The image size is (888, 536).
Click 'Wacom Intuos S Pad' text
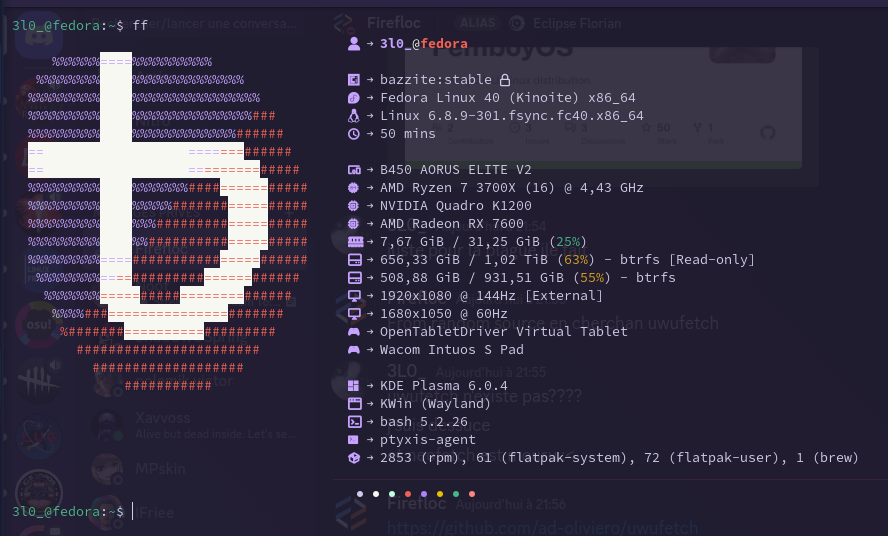click(452, 350)
